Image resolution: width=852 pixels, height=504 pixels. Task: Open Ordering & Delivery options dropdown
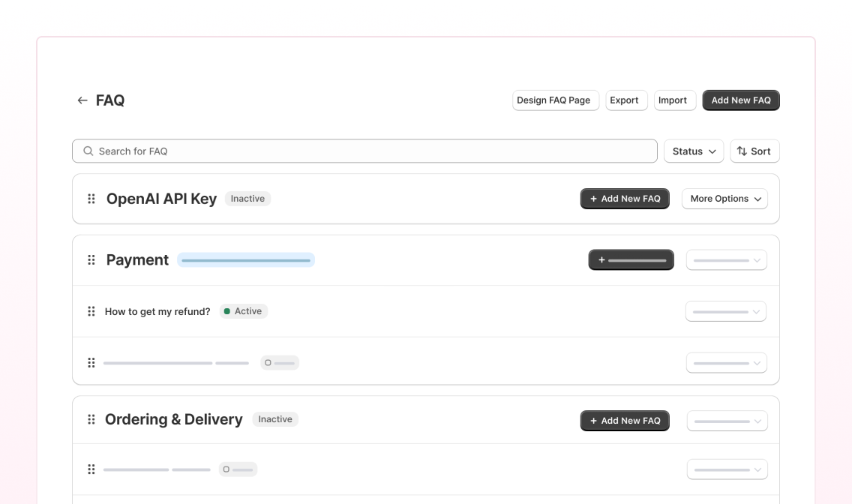tap(727, 421)
